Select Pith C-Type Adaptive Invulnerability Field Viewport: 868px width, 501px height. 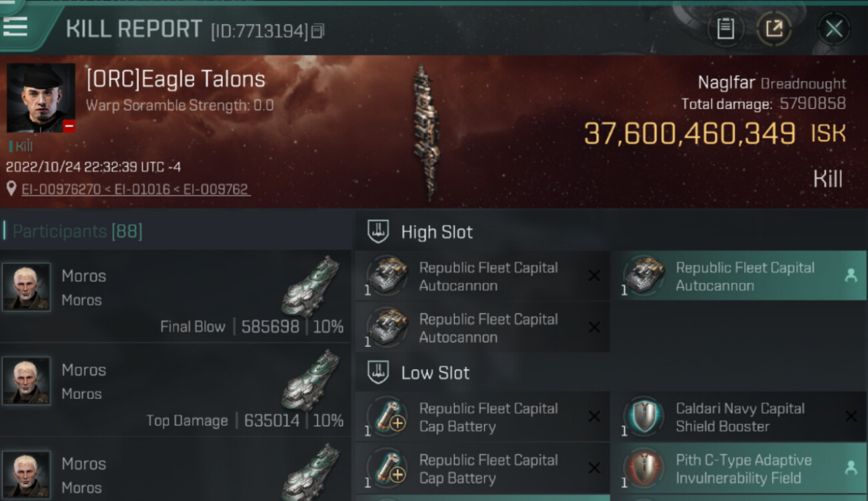(738, 469)
